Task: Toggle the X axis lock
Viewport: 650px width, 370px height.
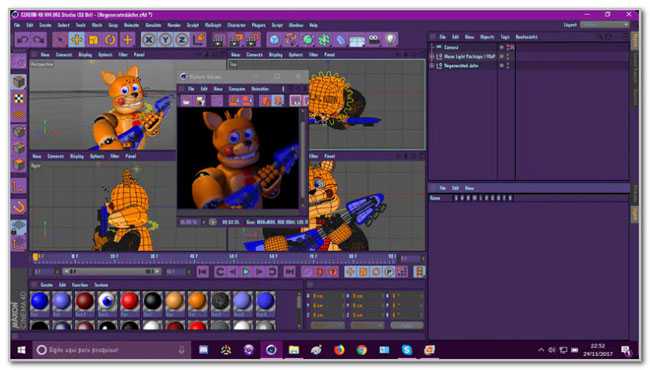Action: coord(148,40)
